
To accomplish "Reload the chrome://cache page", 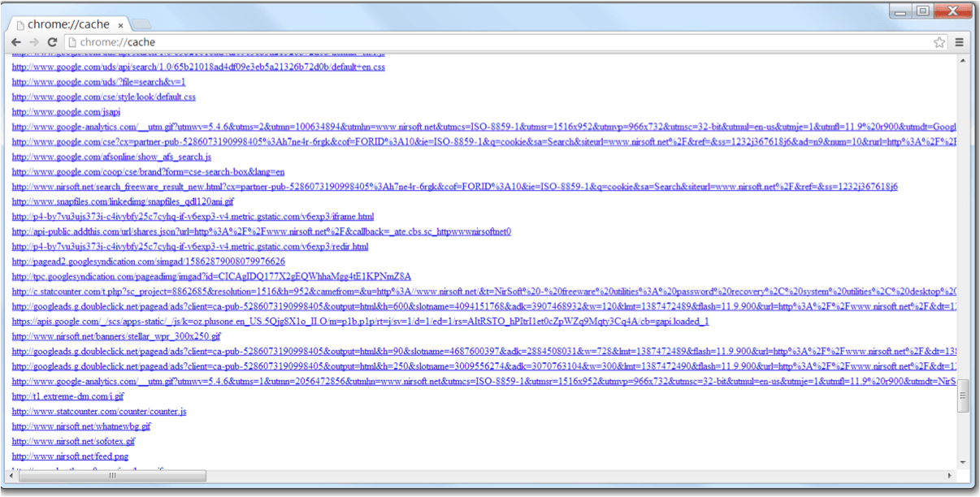I will coord(54,41).
